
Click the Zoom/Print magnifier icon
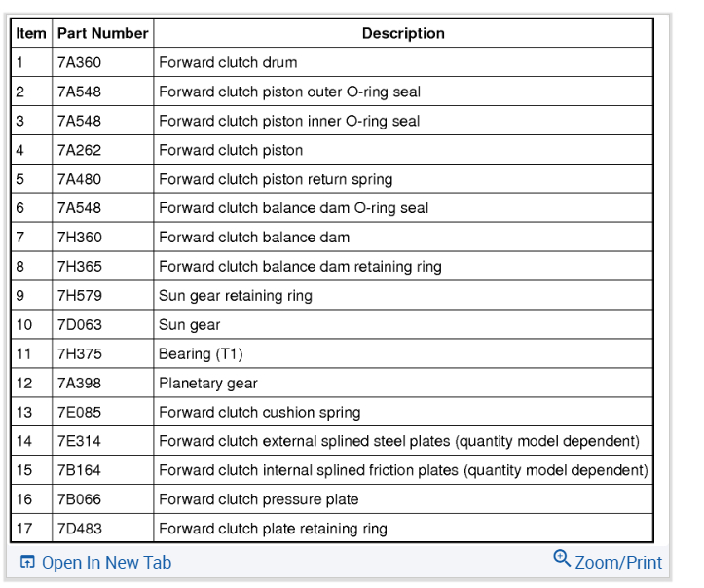pyautogui.click(x=562, y=559)
